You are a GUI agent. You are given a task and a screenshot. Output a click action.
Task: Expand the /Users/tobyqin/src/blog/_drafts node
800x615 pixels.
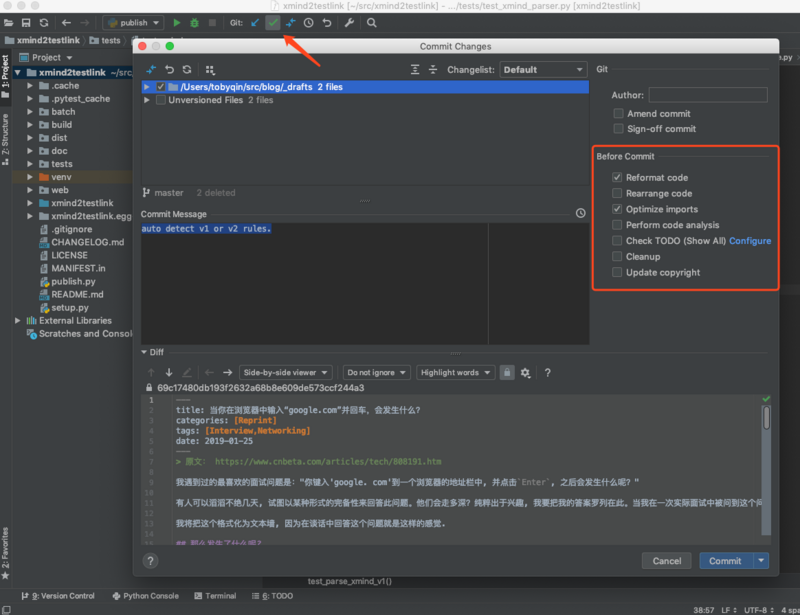(x=147, y=87)
